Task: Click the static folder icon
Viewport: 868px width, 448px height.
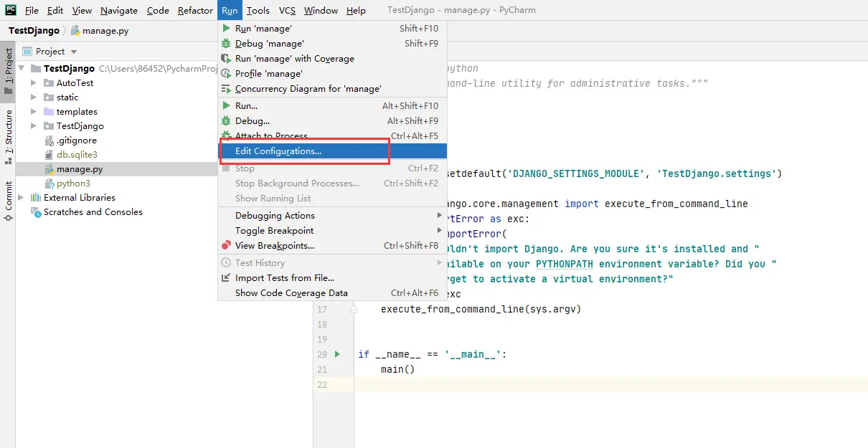Action: tap(49, 97)
